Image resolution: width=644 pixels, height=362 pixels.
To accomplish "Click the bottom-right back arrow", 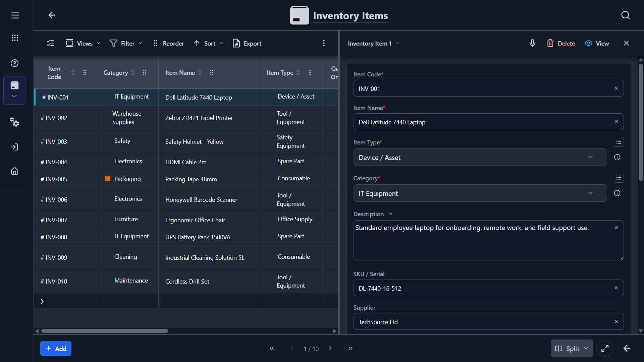I will tap(627, 349).
